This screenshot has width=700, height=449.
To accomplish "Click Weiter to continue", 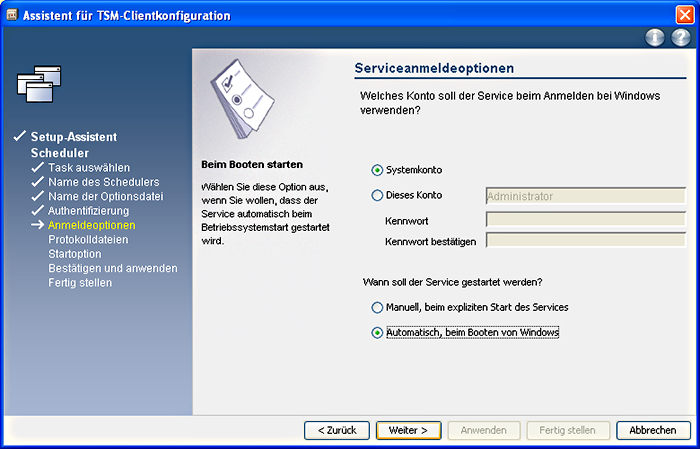I will [x=408, y=430].
